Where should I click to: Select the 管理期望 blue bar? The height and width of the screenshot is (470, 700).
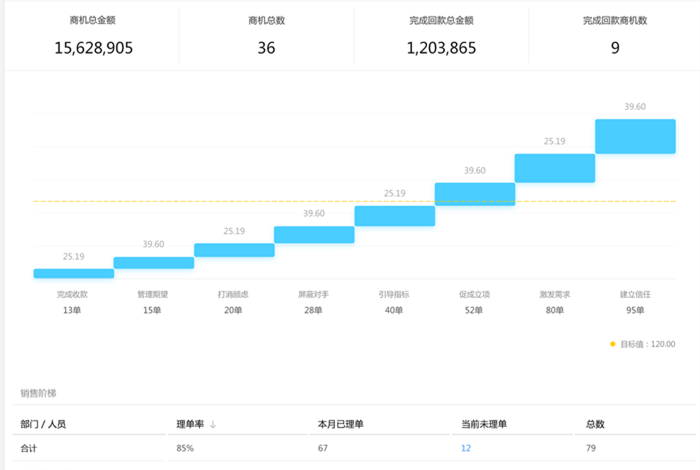pos(153,263)
